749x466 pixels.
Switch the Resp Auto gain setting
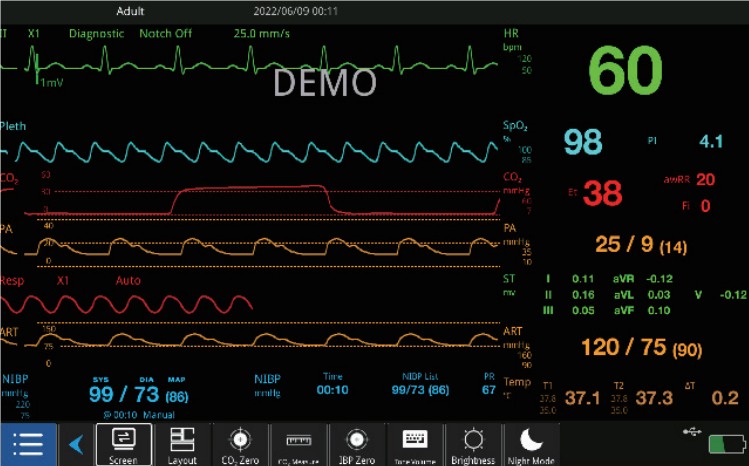128,281
